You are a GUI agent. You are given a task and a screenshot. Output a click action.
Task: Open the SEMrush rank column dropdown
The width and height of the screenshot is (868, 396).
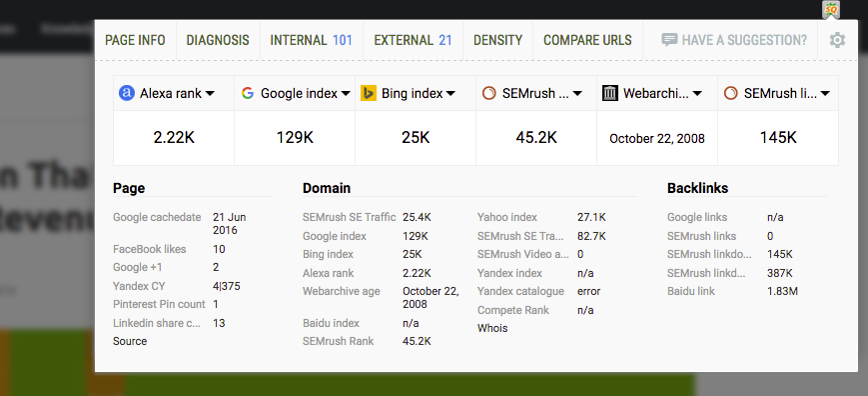point(577,94)
